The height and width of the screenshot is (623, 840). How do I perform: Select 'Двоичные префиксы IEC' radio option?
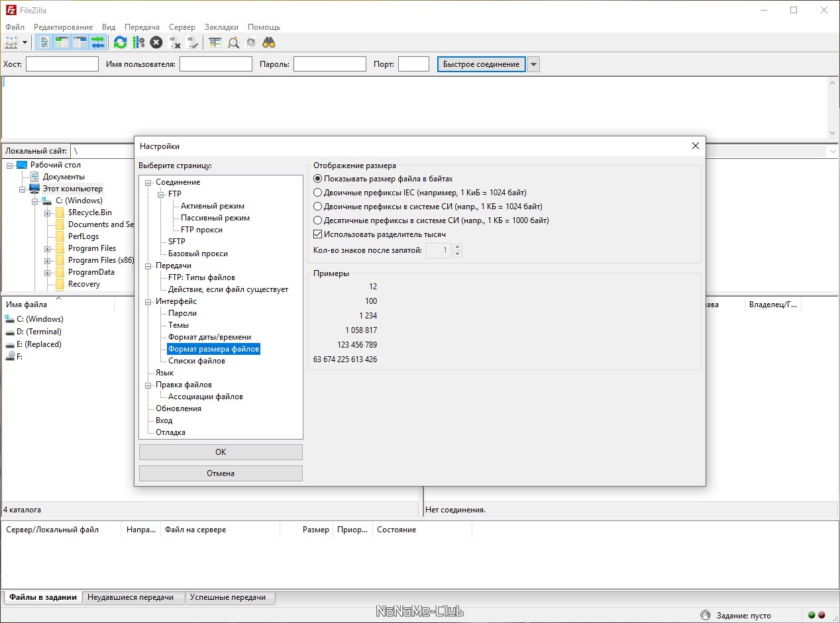click(318, 193)
